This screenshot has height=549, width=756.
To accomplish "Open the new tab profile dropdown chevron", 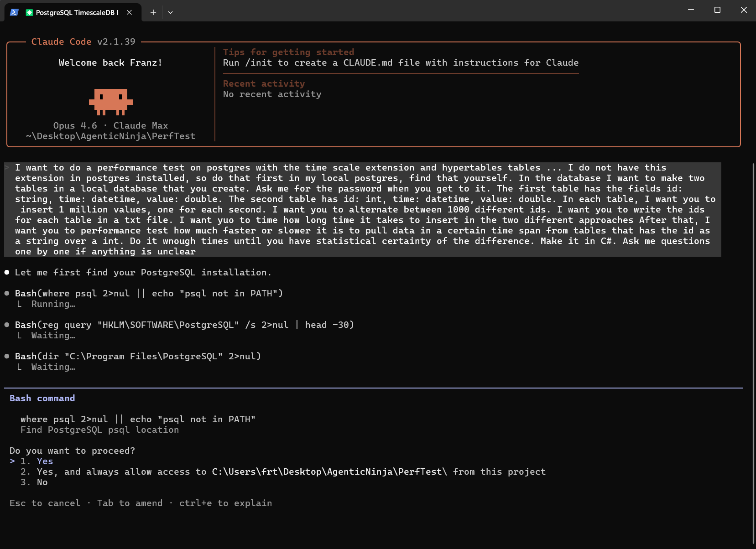I will [170, 12].
